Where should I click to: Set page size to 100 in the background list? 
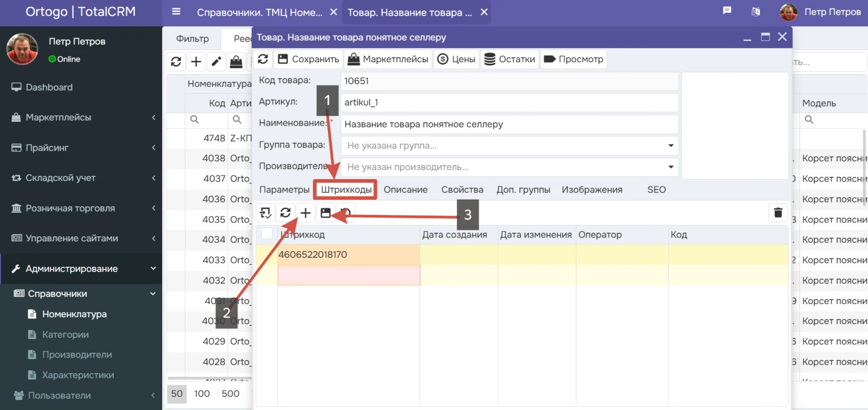click(202, 394)
